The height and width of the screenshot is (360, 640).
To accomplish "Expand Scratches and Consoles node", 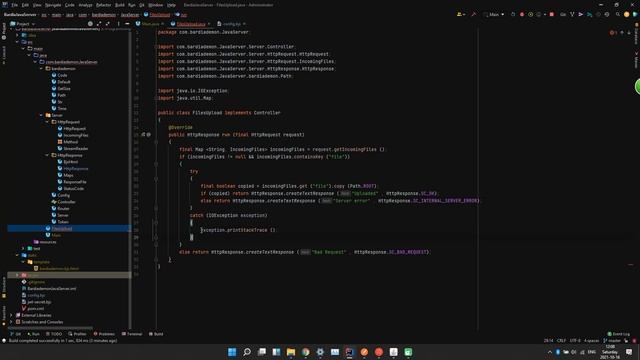I will (x=11, y=322).
